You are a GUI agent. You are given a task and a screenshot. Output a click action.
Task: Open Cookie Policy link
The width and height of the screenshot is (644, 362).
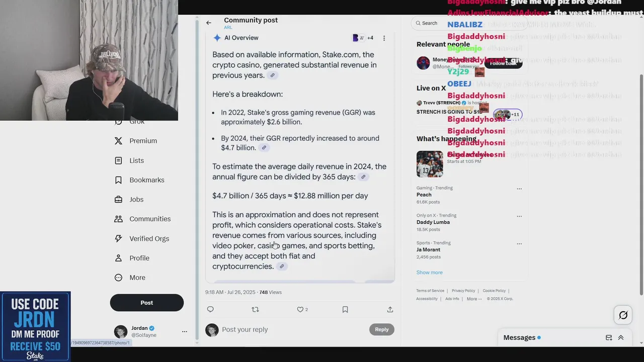(x=494, y=291)
